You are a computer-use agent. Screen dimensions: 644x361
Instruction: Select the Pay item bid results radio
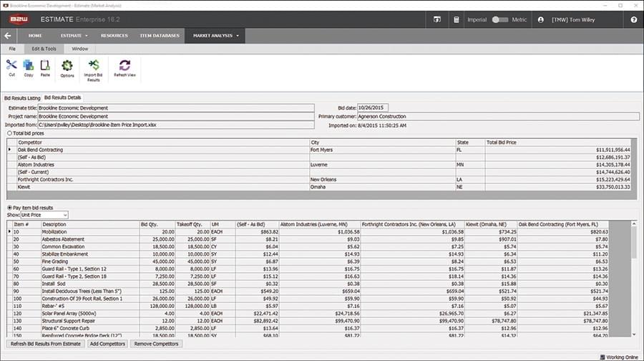pos(9,207)
